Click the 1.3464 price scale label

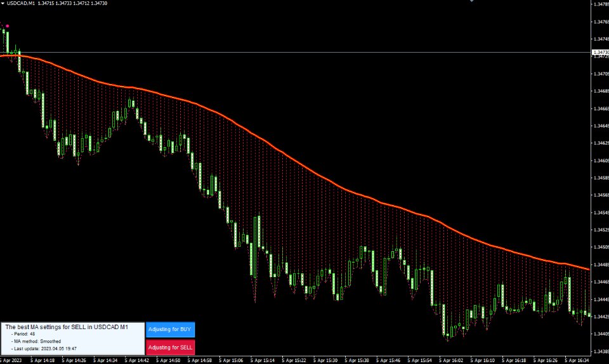601,126
